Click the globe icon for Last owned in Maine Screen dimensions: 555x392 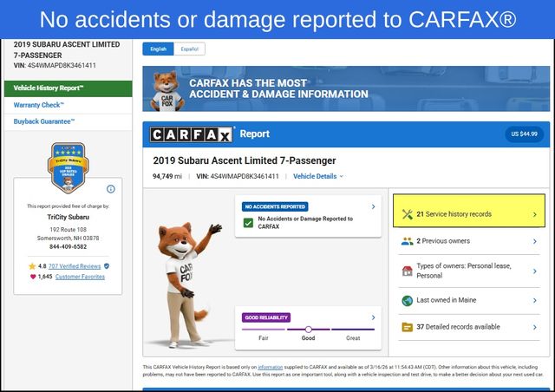pyautogui.click(x=407, y=300)
